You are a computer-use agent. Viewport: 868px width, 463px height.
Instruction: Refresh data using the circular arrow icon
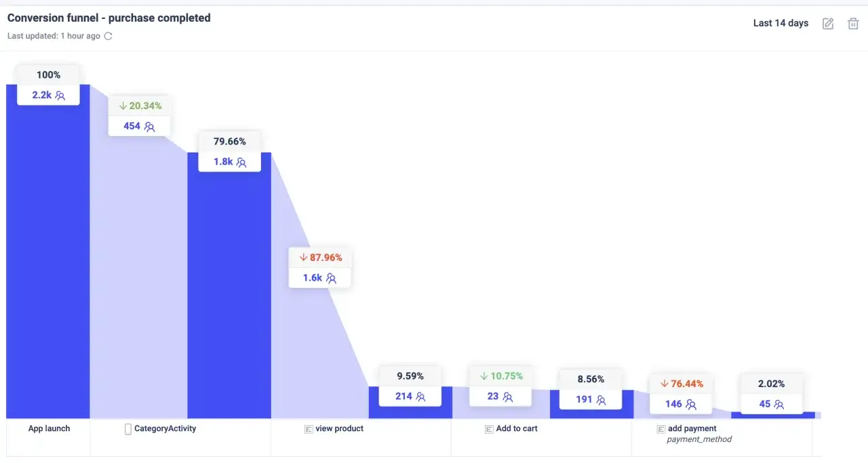[x=108, y=36]
